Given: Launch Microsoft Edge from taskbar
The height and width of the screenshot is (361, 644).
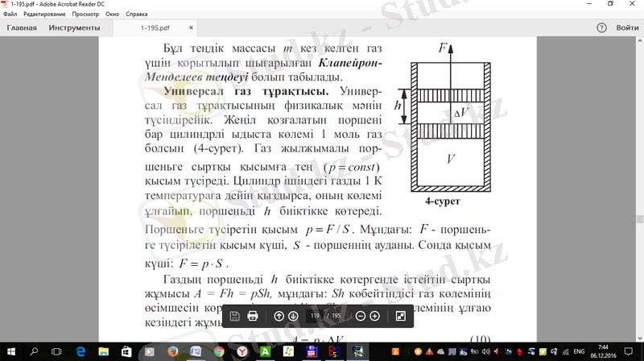Looking at the screenshot, I should coord(81,351).
